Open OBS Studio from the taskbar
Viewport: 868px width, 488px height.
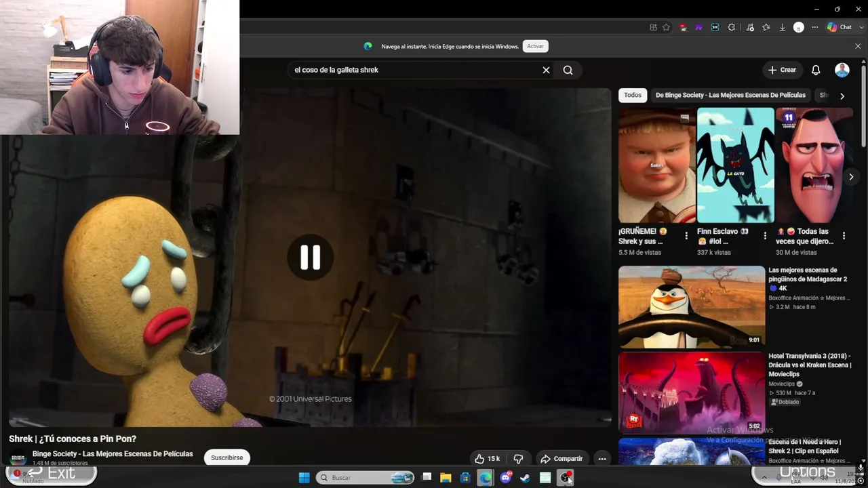coord(565,478)
